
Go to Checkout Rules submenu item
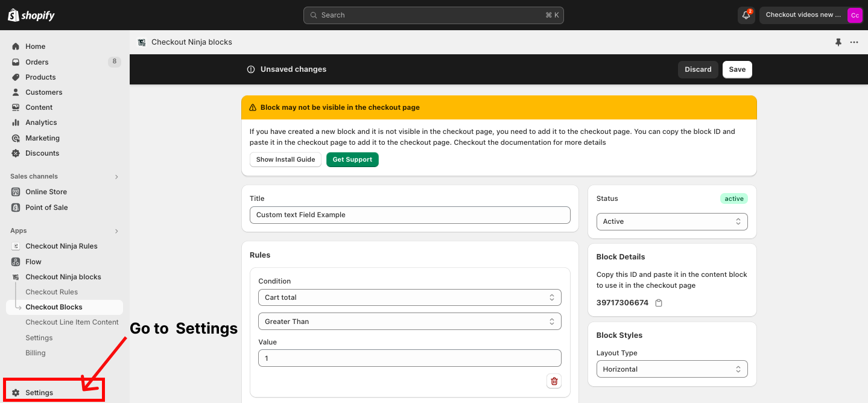[51, 292]
